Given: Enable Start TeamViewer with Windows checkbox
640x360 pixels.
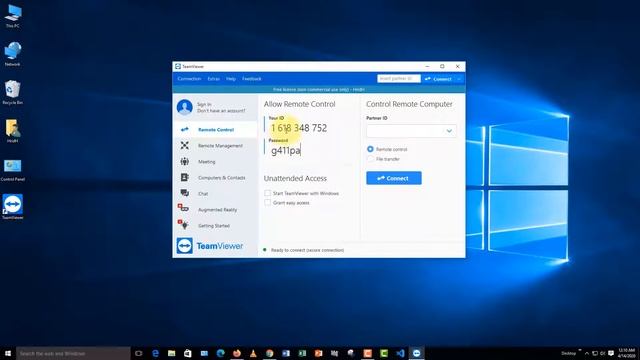Looking at the screenshot, I should click(x=267, y=193).
